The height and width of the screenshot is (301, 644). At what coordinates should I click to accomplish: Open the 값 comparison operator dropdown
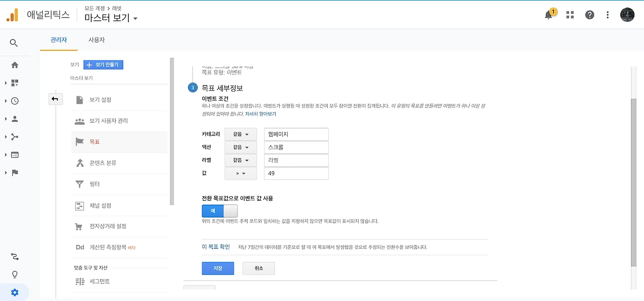[x=241, y=174]
